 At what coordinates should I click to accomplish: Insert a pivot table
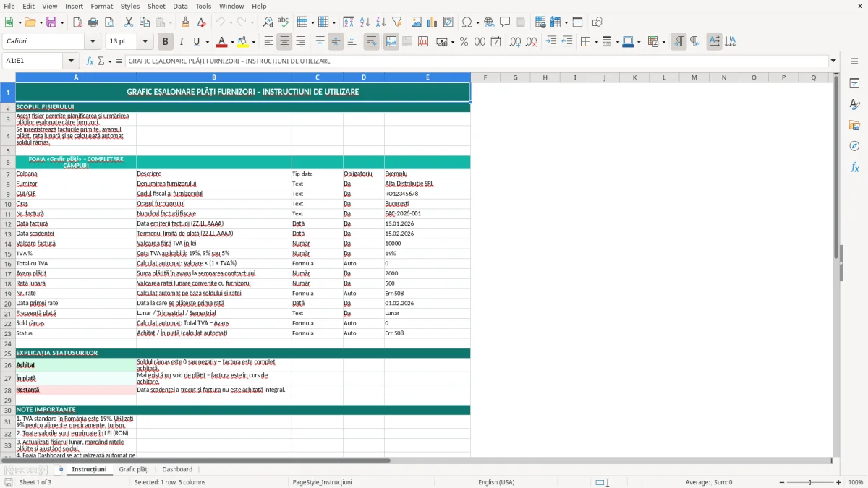(x=448, y=22)
